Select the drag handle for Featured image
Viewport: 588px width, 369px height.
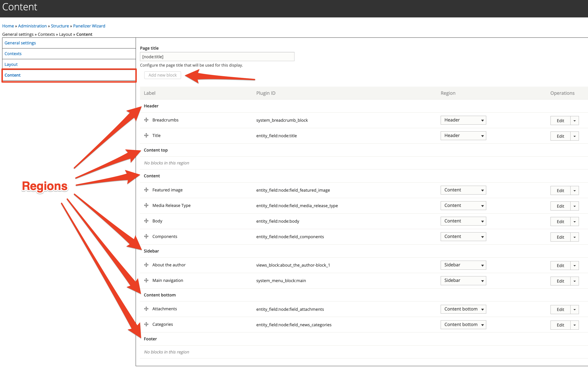[x=146, y=190]
